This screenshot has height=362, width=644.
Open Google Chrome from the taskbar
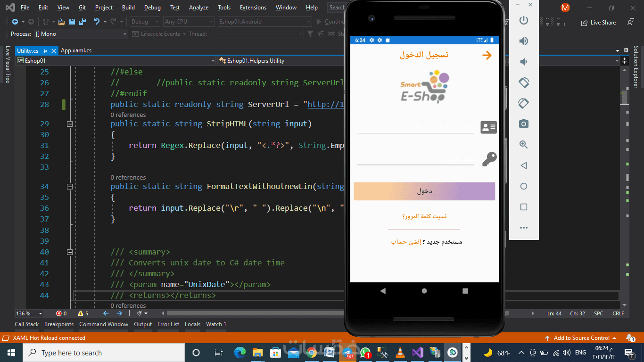click(x=311, y=353)
